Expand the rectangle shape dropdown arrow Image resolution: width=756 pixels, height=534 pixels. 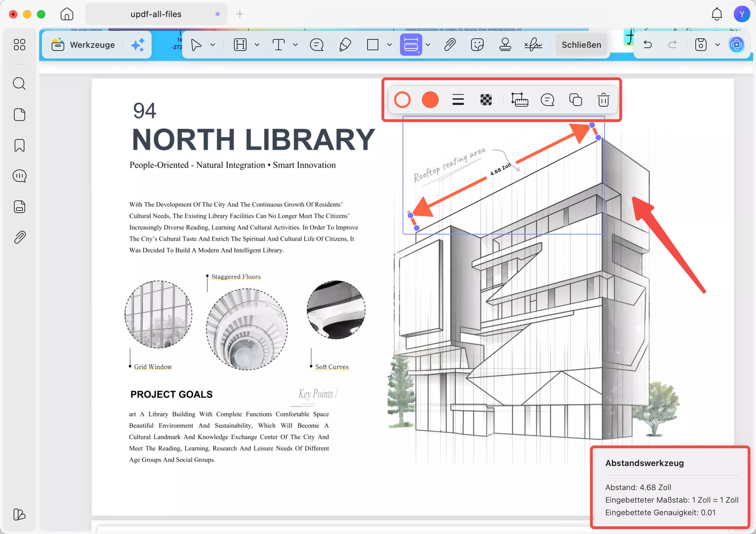click(x=390, y=45)
